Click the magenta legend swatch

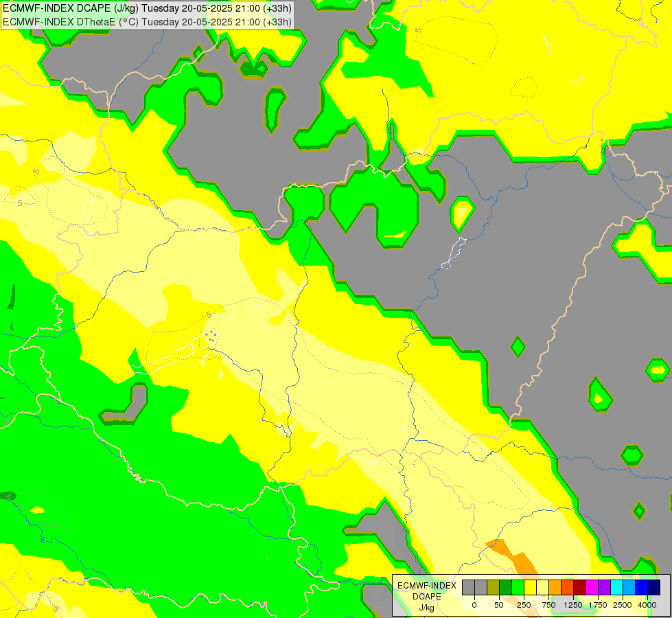coord(592,587)
